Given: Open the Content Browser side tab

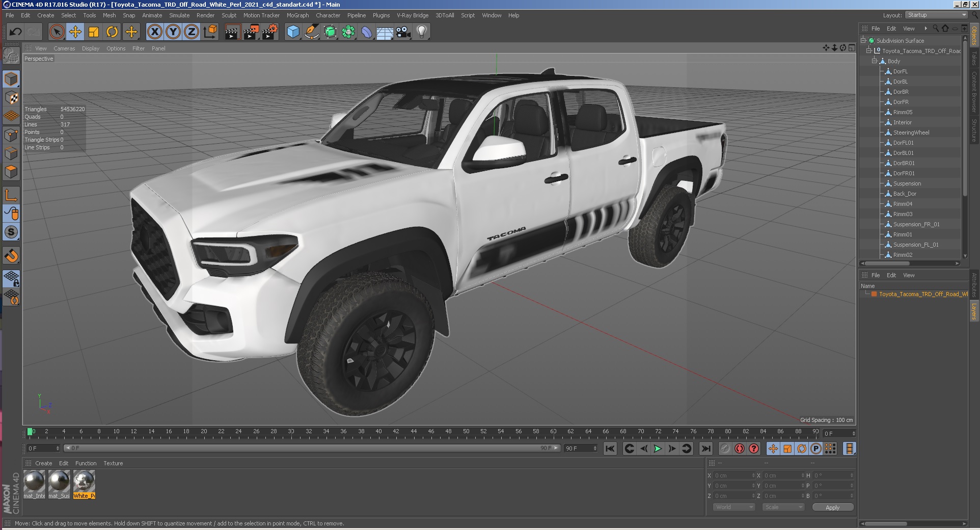Looking at the screenshot, I should click(974, 92).
